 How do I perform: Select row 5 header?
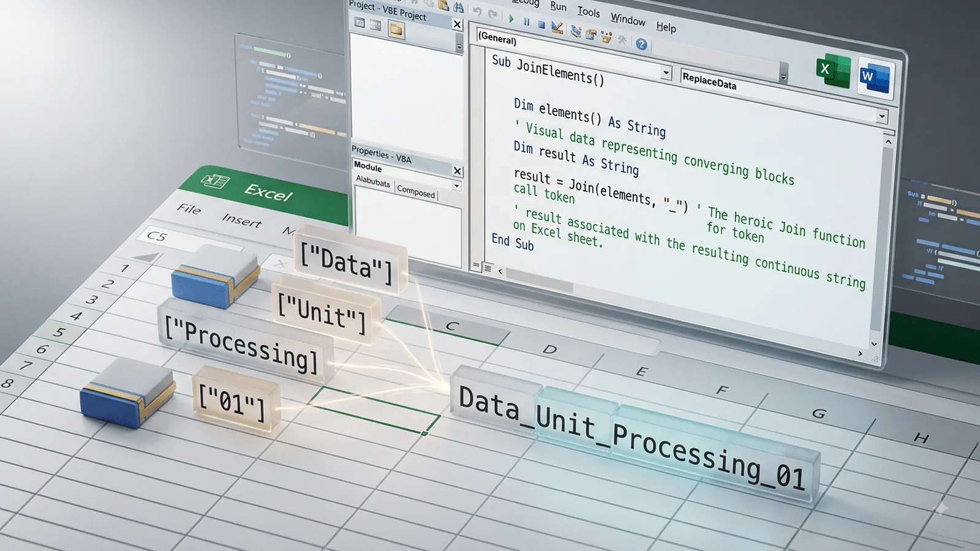(58, 332)
